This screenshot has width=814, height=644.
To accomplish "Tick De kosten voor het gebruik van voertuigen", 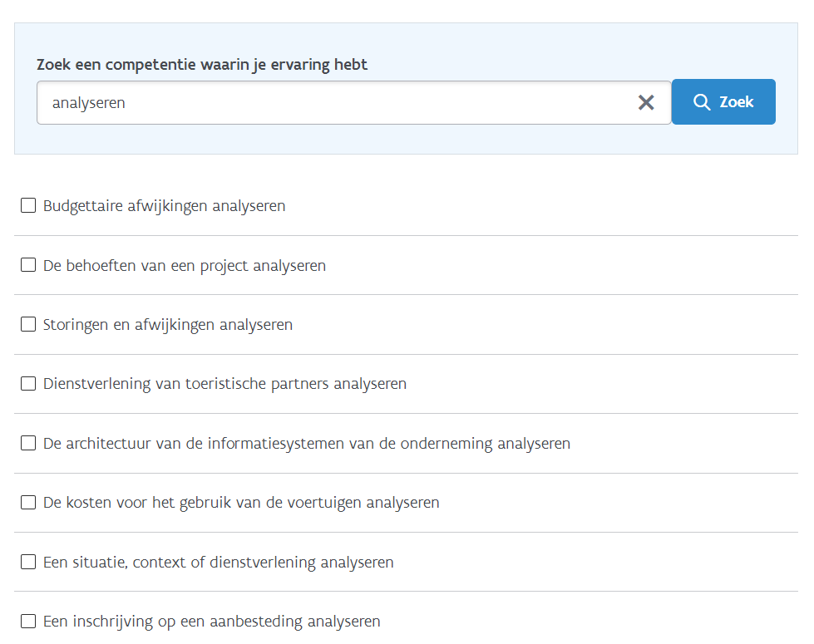I will coord(28,503).
